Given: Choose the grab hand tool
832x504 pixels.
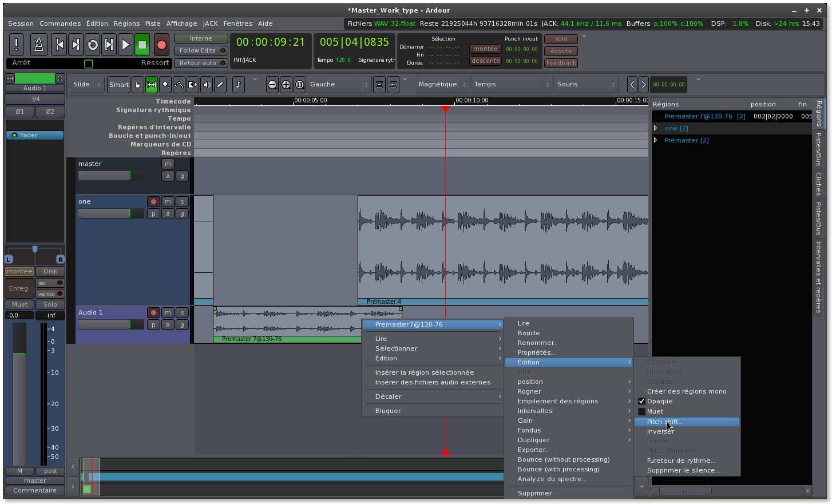Looking at the screenshot, I should pyautogui.click(x=138, y=85).
